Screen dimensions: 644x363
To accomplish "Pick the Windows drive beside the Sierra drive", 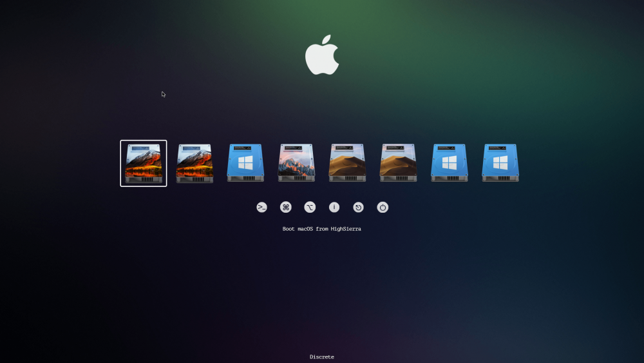I will [245, 163].
